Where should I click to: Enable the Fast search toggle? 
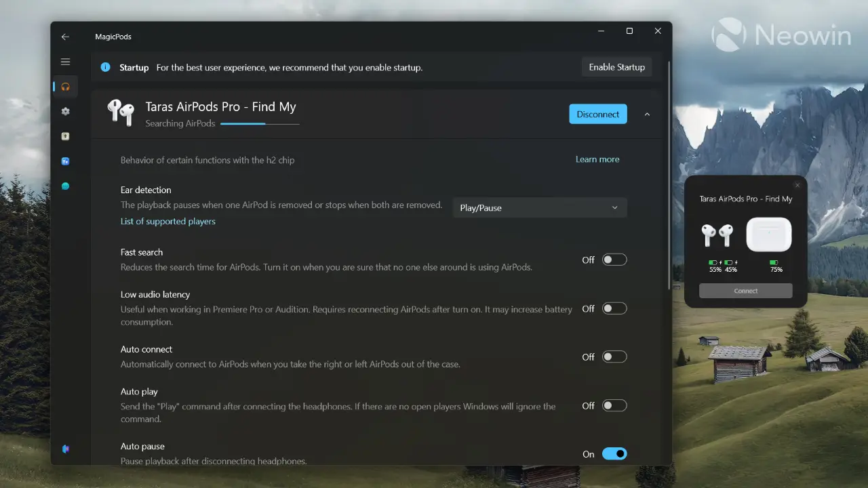tap(614, 260)
